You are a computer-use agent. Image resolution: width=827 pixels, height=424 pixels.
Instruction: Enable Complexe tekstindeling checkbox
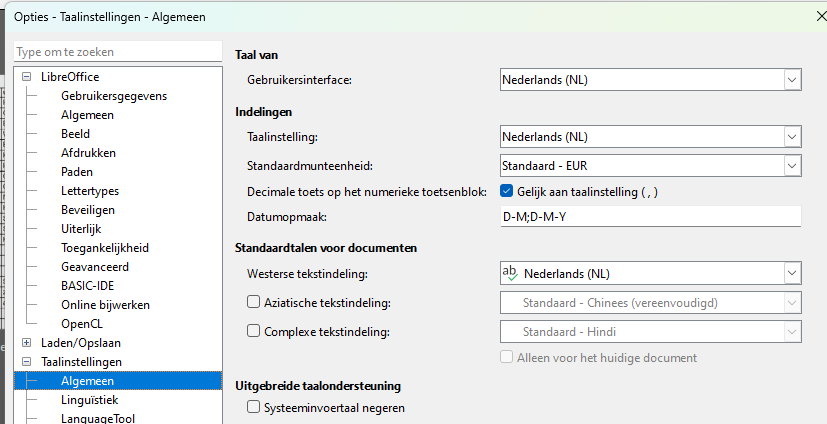pyautogui.click(x=253, y=332)
